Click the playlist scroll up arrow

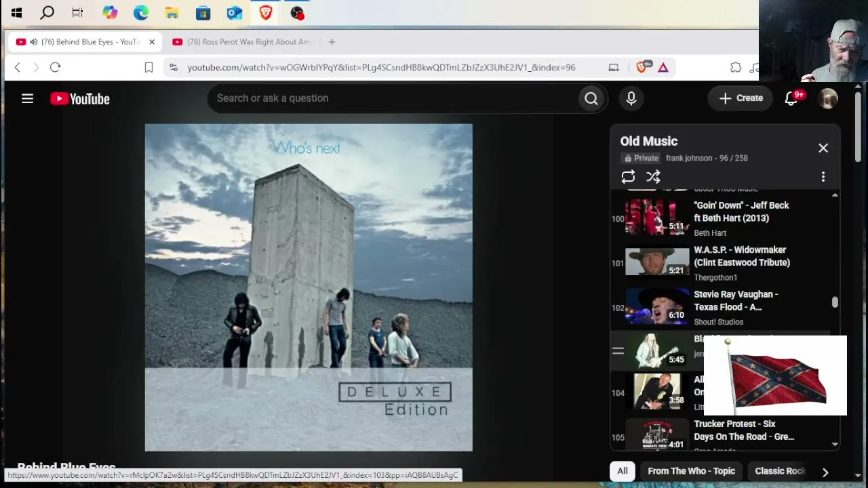click(835, 195)
